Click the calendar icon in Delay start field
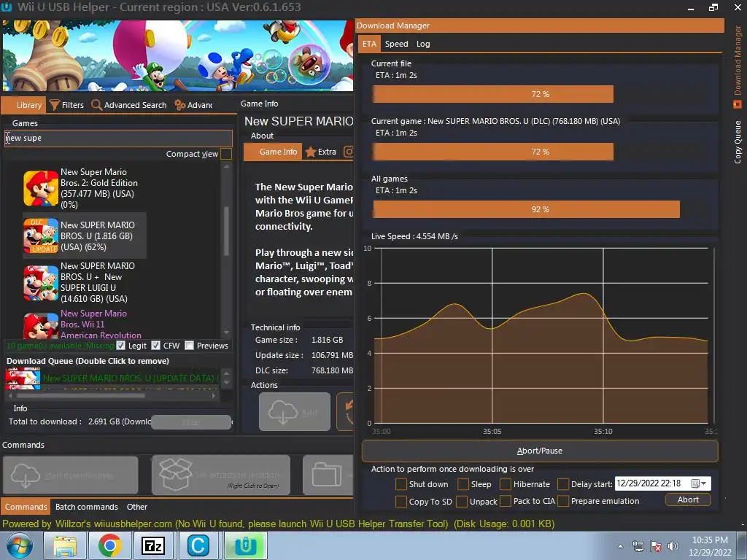The height and width of the screenshot is (560, 747). [x=695, y=484]
